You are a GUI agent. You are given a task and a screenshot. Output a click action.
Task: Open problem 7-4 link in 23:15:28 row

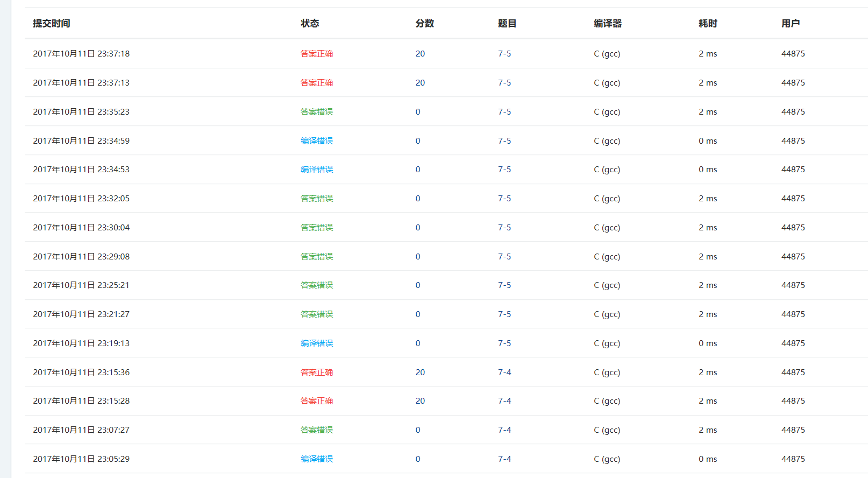tap(504, 401)
